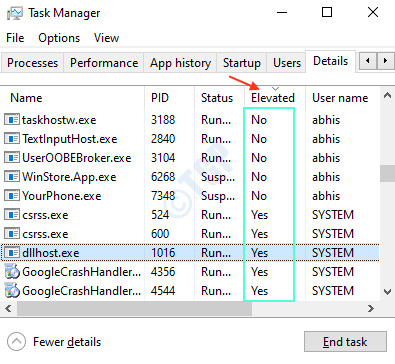This screenshot has width=395, height=364.
Task: Switch to the Processes tab
Action: [32, 63]
